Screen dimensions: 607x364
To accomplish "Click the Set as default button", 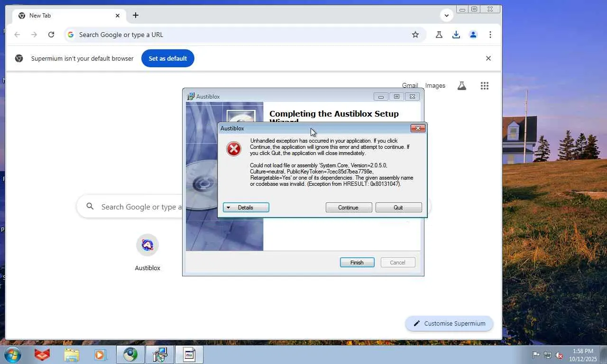I will click(x=168, y=58).
